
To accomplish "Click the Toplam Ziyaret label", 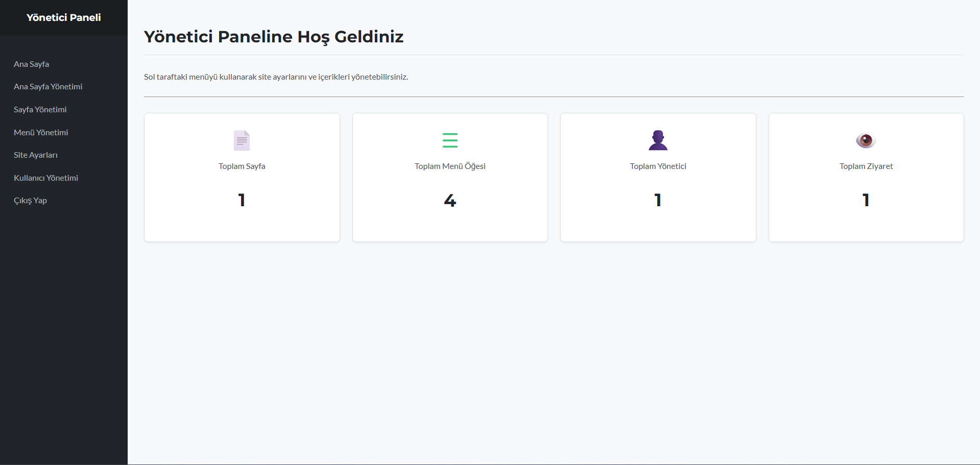I will (x=866, y=166).
